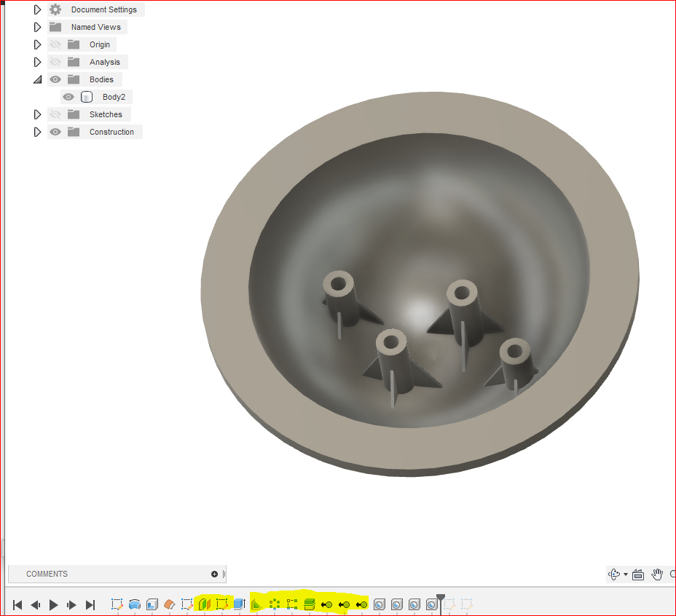Click the Body2 body icon
The image size is (676, 616).
(87, 97)
